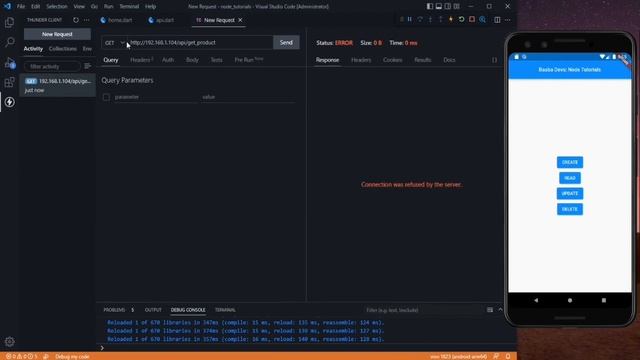Open the GET method dropdown
The height and width of the screenshot is (360, 640).
114,42
